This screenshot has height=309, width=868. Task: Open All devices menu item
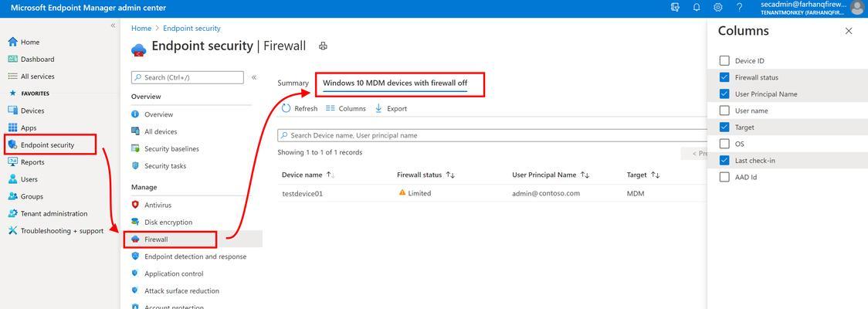point(161,132)
